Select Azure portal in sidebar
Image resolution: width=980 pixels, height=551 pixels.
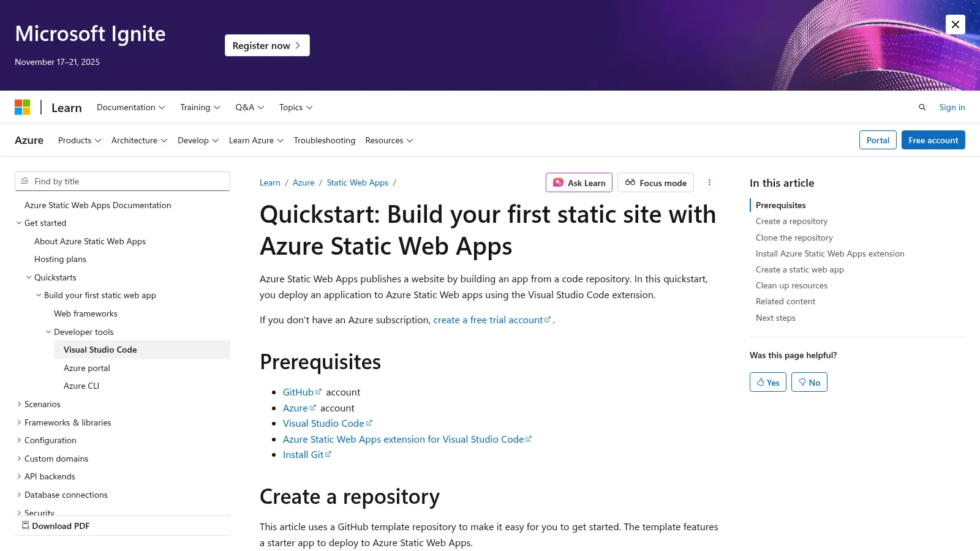[x=87, y=368]
